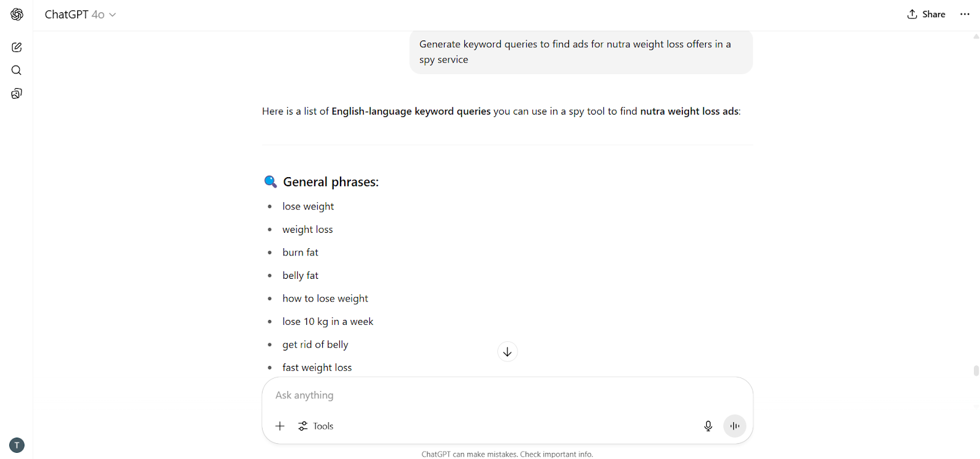
Task: Open the three-dot more options menu
Action: (965, 14)
